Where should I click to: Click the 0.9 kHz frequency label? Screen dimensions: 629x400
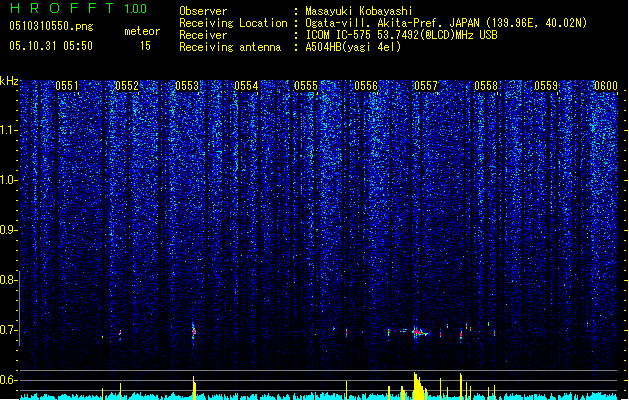tap(8, 230)
